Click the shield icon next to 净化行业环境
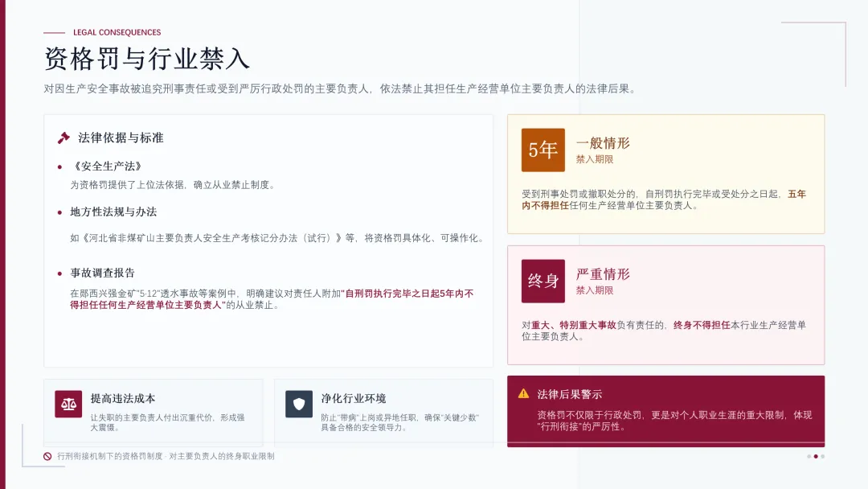The image size is (868, 489). [299, 404]
